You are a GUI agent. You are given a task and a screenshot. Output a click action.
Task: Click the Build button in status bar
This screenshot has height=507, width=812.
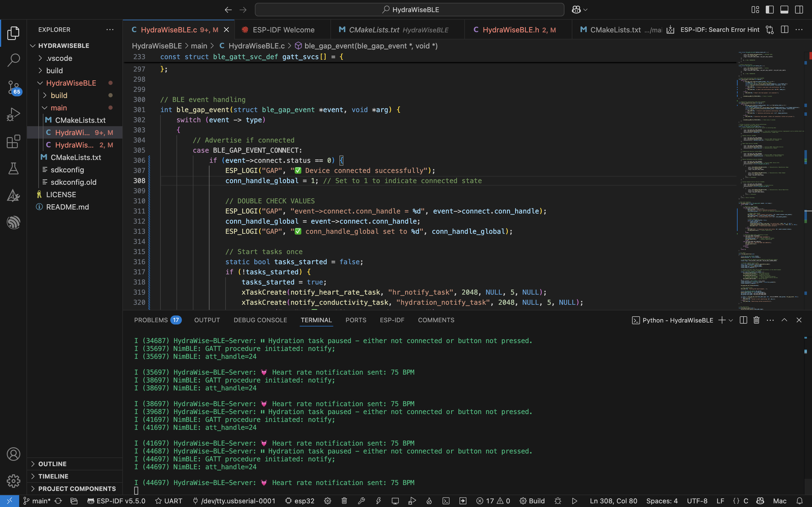(x=533, y=501)
